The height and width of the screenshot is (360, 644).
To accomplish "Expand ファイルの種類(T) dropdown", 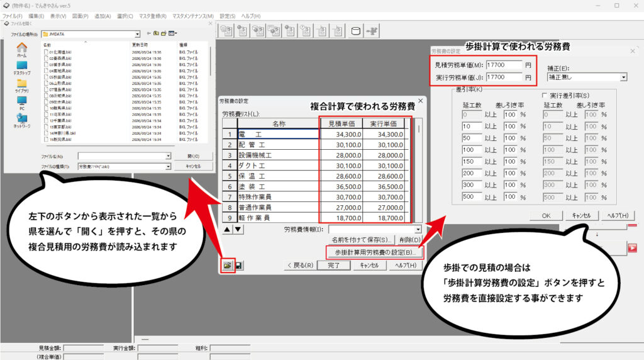I will point(168,166).
